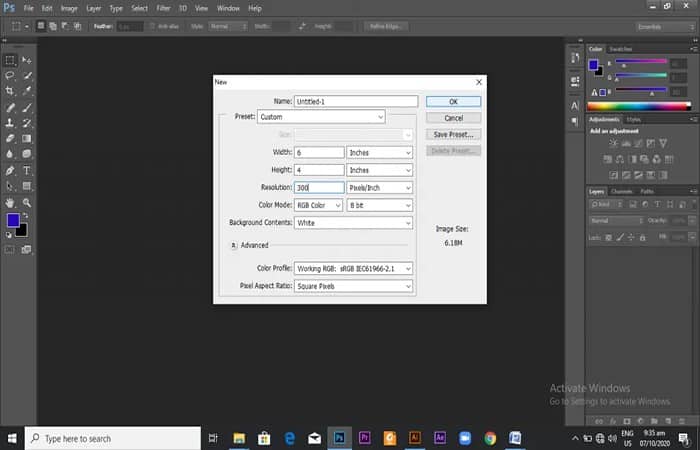Toggle Lock all in Layers panel

[x=642, y=238]
